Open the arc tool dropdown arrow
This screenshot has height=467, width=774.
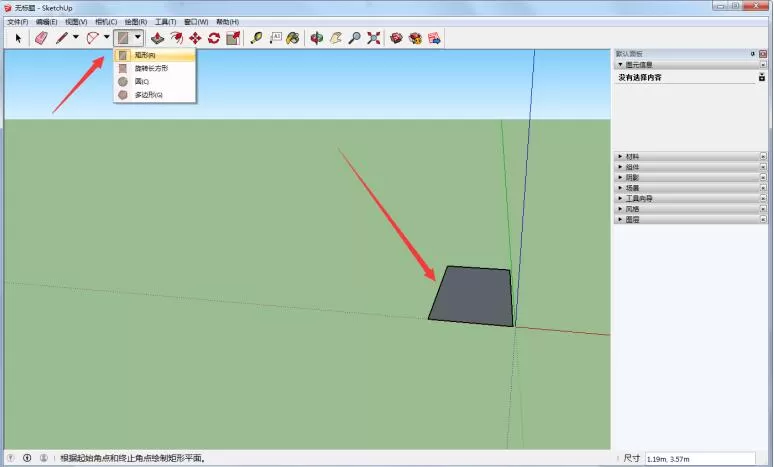point(106,37)
